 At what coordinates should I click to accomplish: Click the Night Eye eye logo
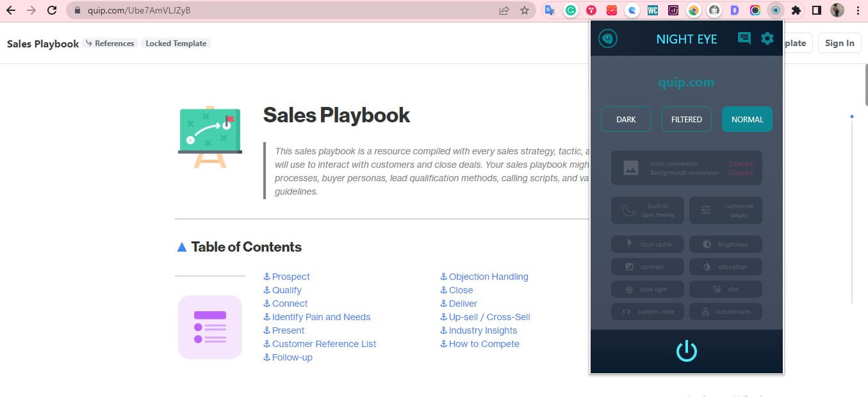coord(608,39)
